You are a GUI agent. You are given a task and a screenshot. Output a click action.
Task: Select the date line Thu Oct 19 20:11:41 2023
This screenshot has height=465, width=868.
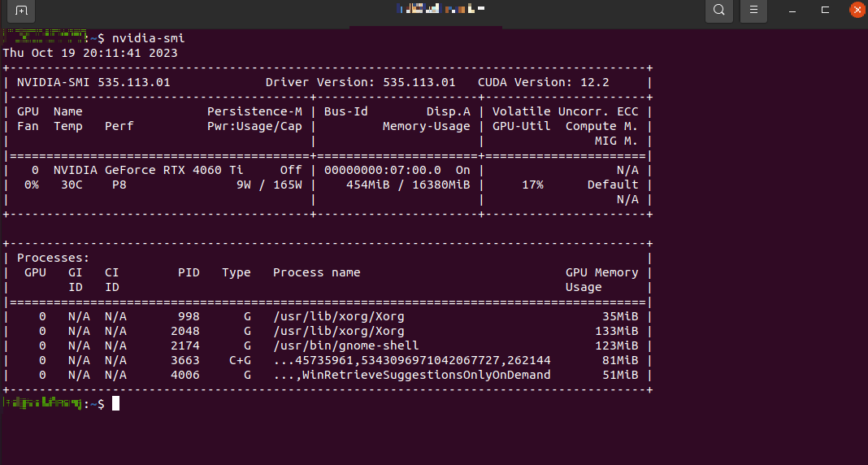click(x=90, y=53)
